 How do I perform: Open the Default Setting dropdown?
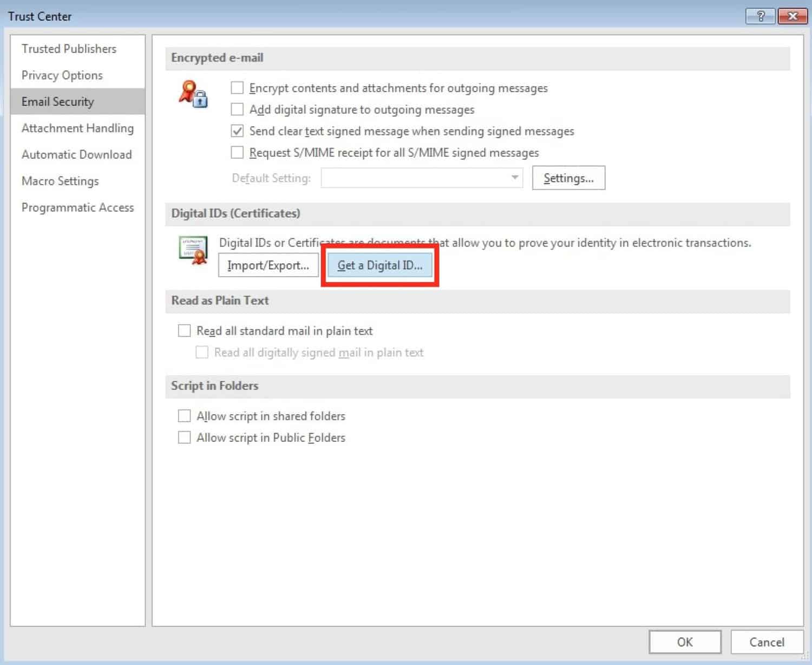(513, 178)
